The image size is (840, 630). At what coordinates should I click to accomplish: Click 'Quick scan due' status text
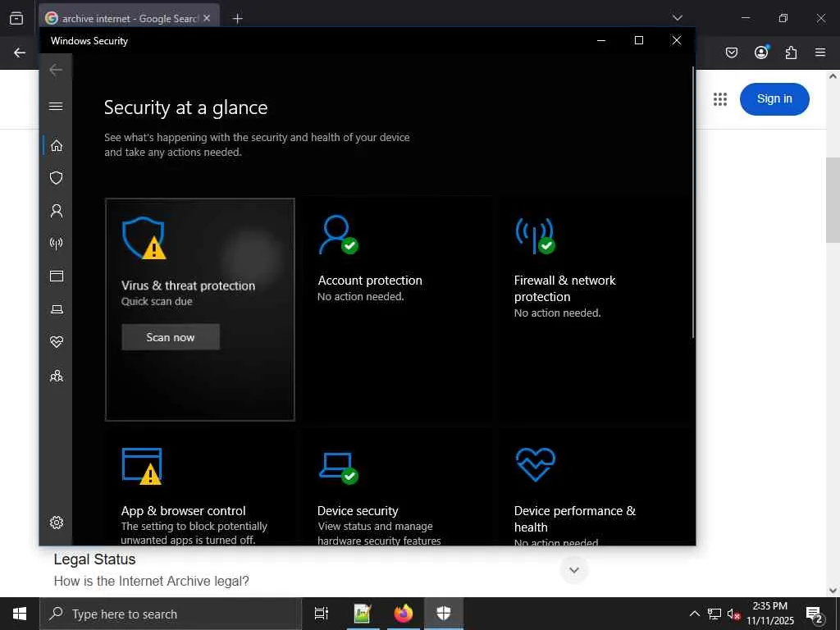point(157,301)
